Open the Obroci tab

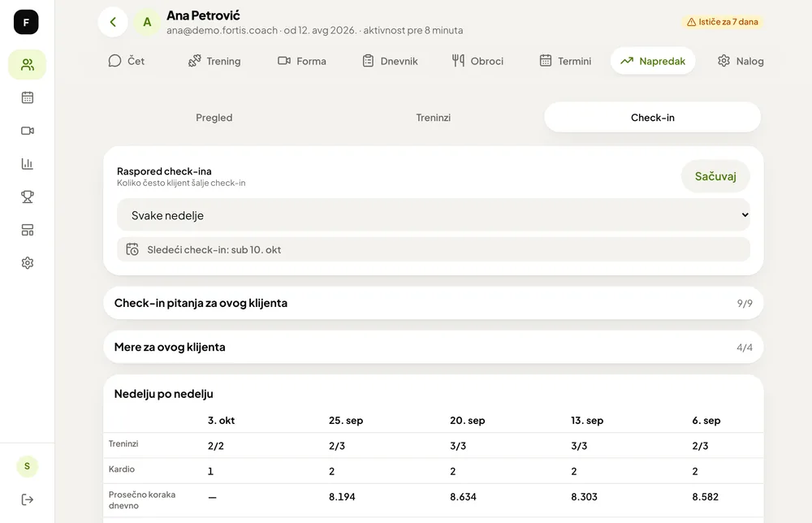(x=477, y=61)
